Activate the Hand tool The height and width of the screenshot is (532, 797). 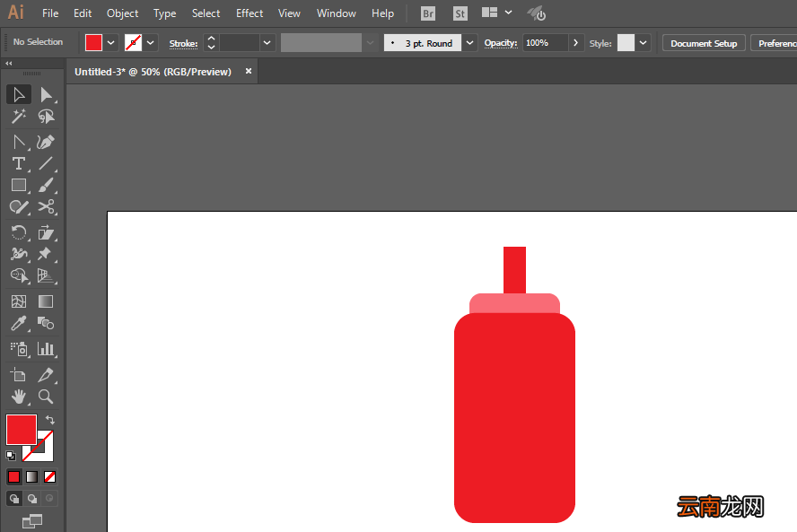(x=19, y=397)
